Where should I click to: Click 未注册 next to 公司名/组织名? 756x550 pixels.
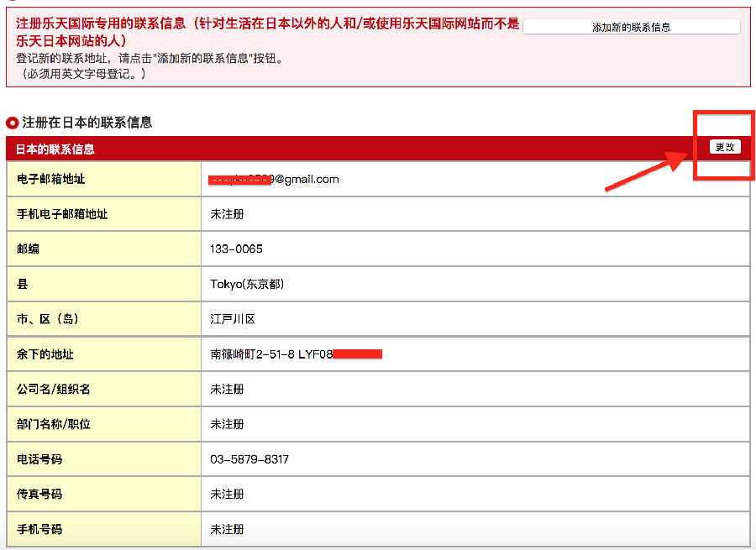pos(227,389)
